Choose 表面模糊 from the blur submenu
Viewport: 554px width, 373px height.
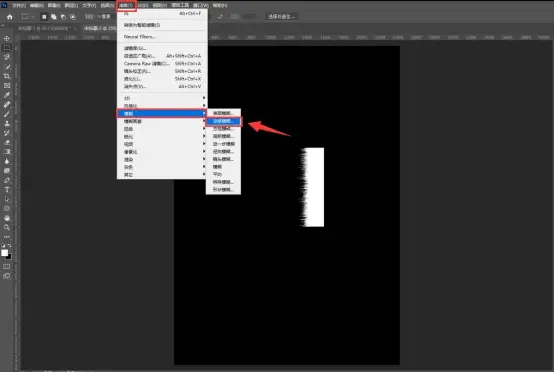click(223, 113)
